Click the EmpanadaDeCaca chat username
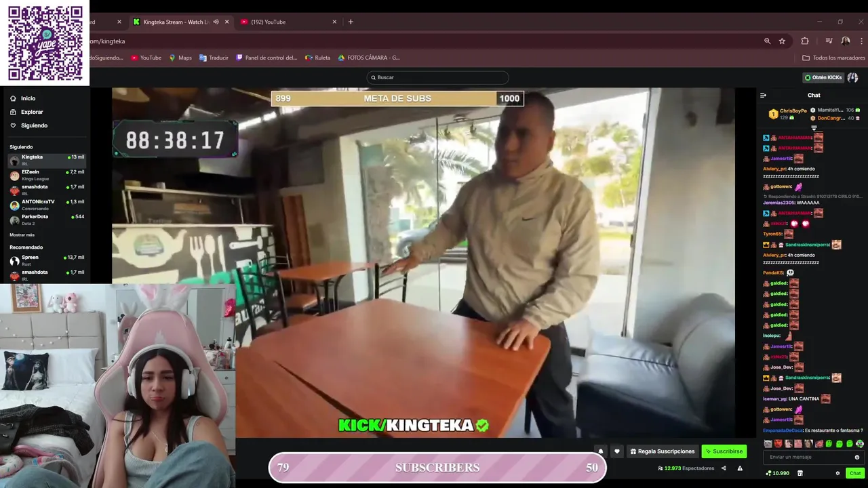 (x=783, y=430)
